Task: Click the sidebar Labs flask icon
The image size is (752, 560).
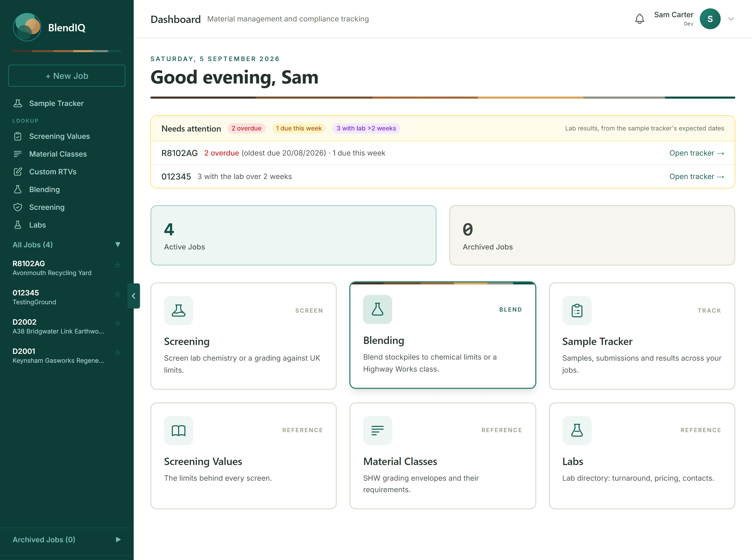Action: 18,225
